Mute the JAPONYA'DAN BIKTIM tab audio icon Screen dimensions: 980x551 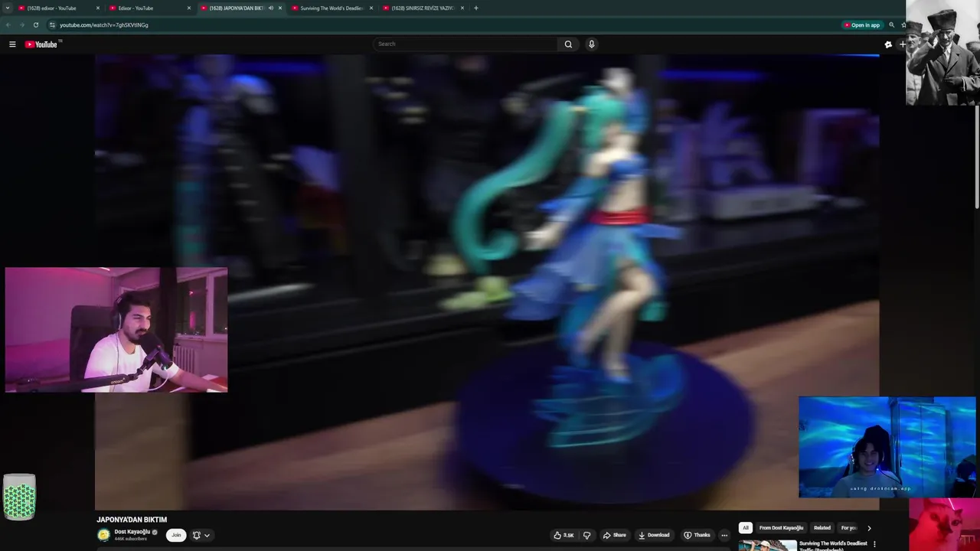(x=270, y=8)
